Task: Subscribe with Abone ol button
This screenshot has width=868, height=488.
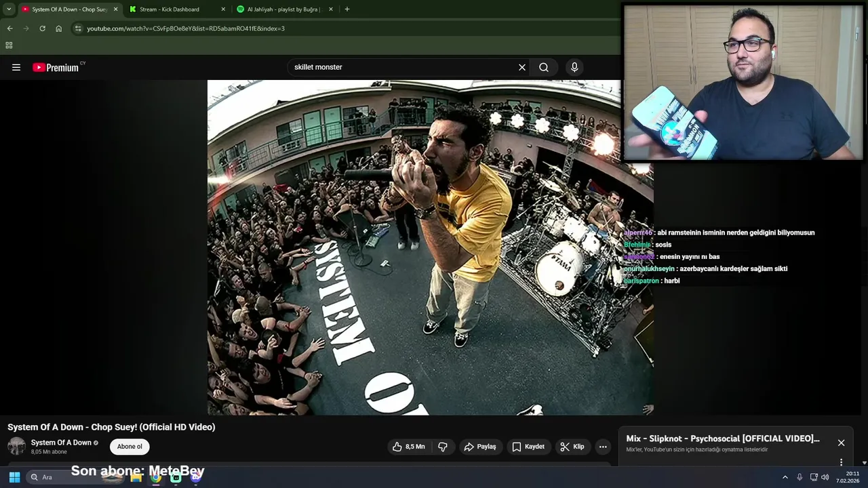Action: click(x=130, y=447)
